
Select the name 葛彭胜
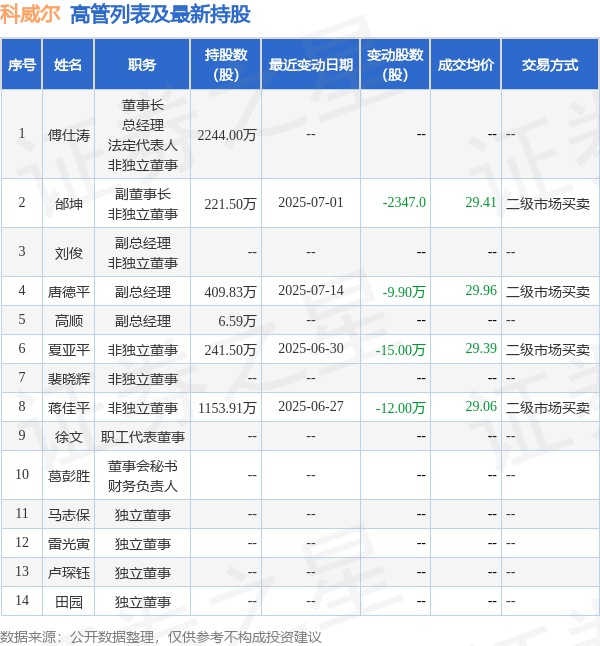(68, 476)
